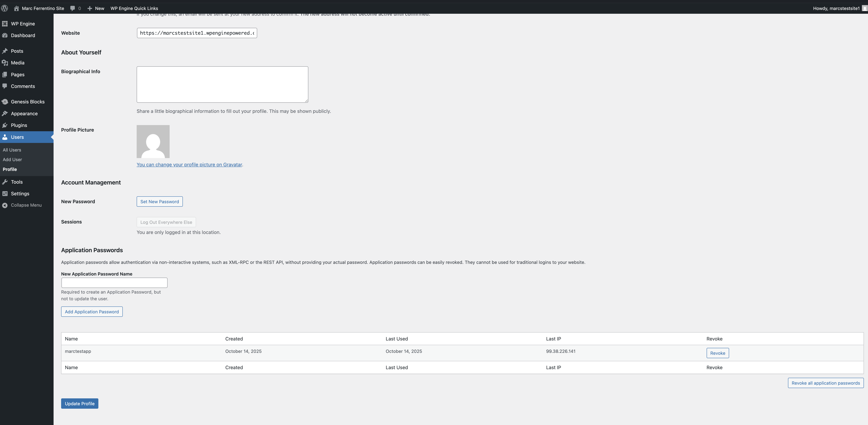Click the New Application Password Name field
Screen dimensions: 868x425
[114, 283]
